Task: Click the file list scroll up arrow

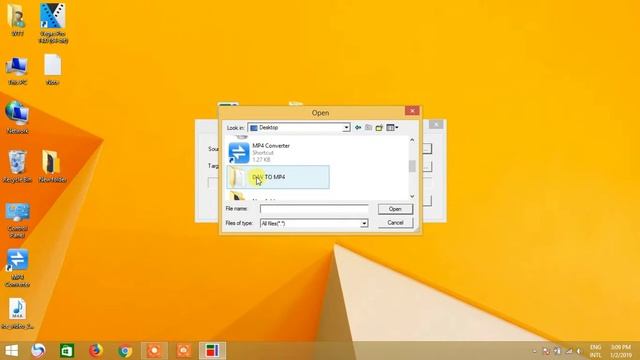Action: 412,140
